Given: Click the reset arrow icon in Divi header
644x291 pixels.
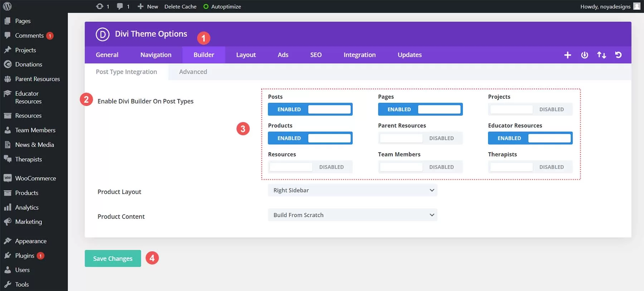Looking at the screenshot, I should [618, 55].
